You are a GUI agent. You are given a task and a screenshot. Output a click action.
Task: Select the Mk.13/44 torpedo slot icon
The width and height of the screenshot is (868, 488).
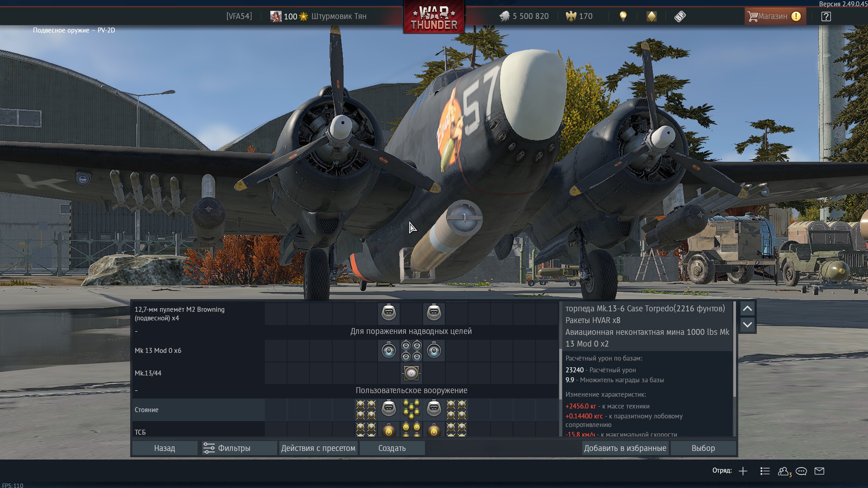click(x=411, y=373)
